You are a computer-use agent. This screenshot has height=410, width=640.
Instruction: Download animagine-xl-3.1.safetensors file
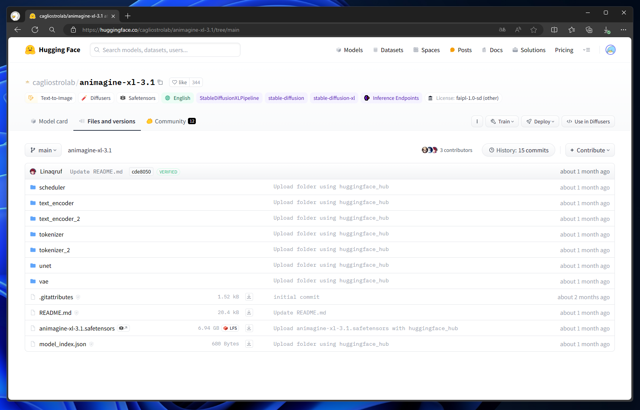click(249, 328)
